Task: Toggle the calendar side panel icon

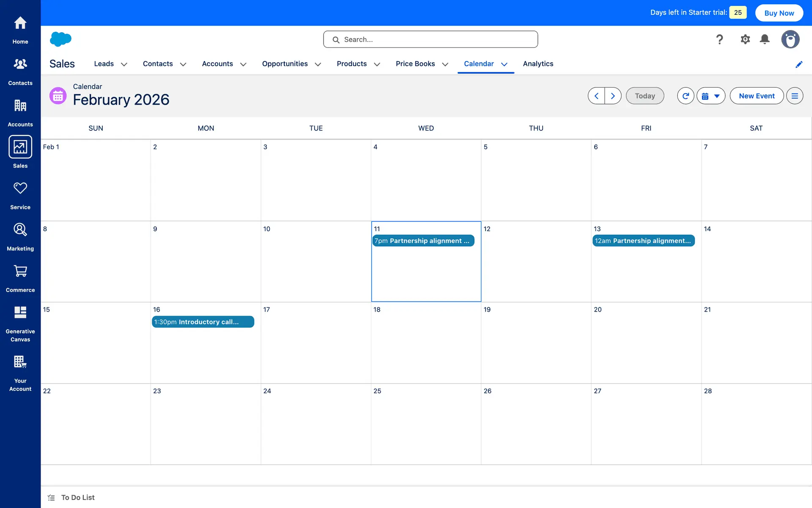Action: 795,96
